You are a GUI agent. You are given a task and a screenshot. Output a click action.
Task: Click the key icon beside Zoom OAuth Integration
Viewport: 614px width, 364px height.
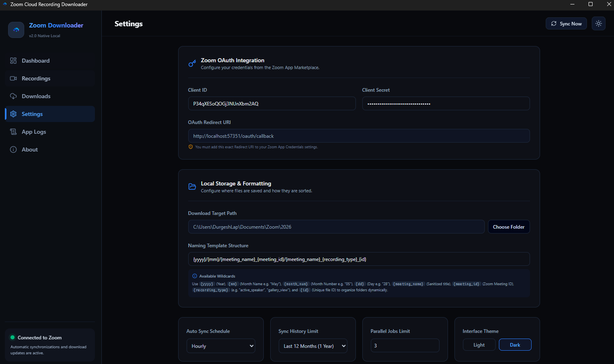coord(192,63)
